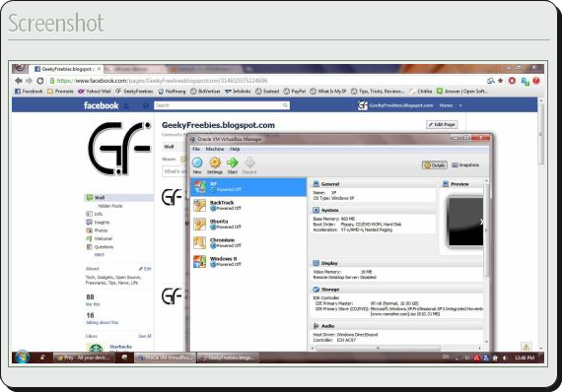This screenshot has height=392, width=562.
Task: Click the New VM icon in VirtualBox toolbar
Action: click(197, 163)
